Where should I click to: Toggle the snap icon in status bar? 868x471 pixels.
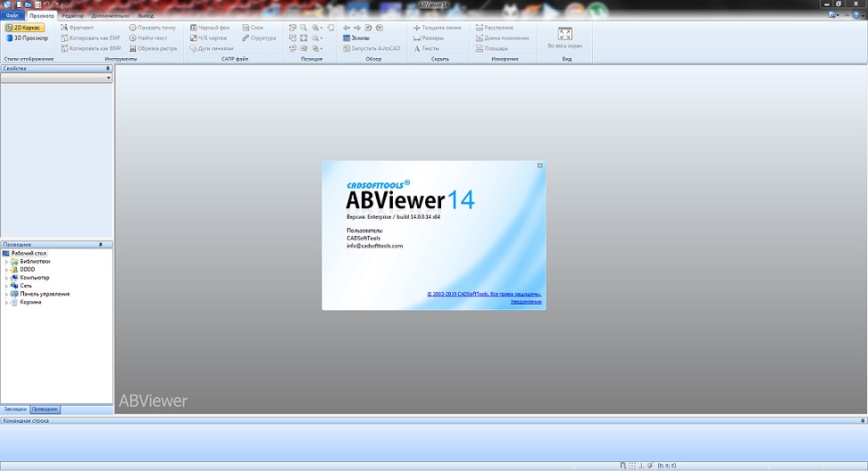point(622,466)
